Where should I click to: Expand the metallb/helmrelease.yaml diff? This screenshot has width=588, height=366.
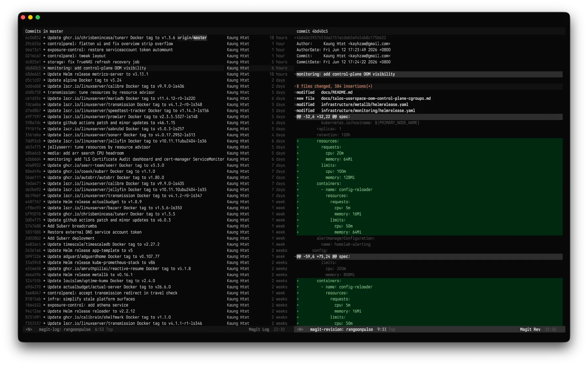(x=295, y=105)
